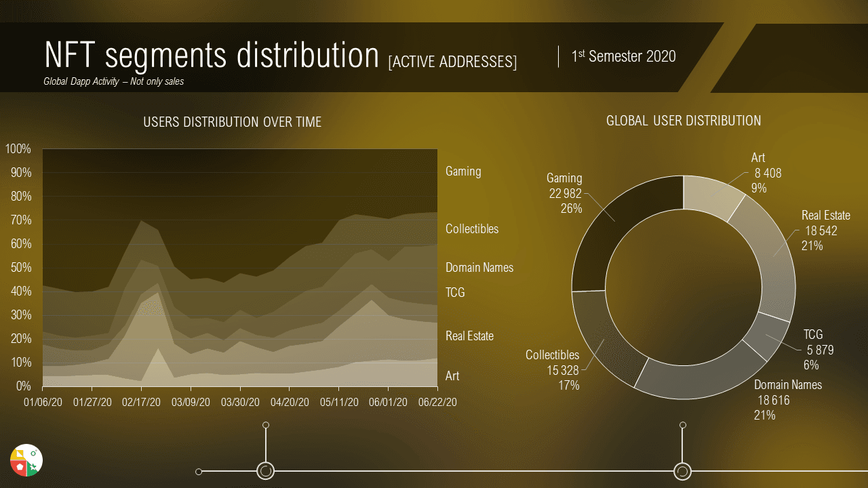
Task: Click the left large timeline circle marker
Action: tap(266, 470)
